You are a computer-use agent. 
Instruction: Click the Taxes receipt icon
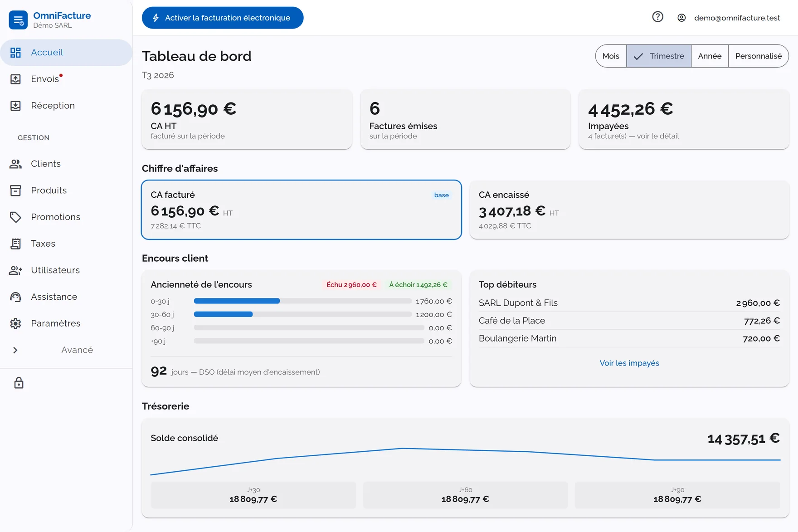(15, 244)
